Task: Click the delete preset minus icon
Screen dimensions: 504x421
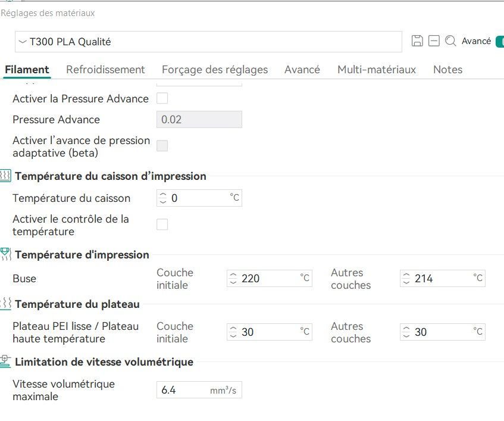Action: pos(434,41)
